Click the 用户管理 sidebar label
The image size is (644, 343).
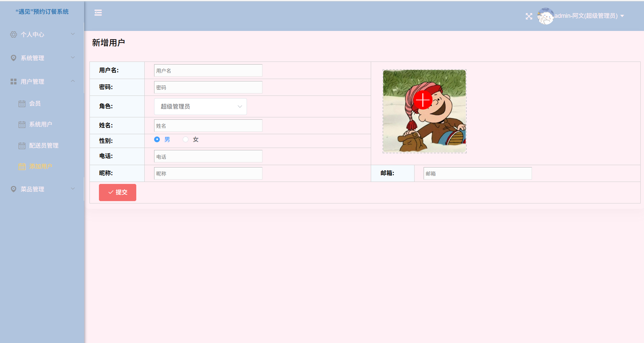point(32,81)
